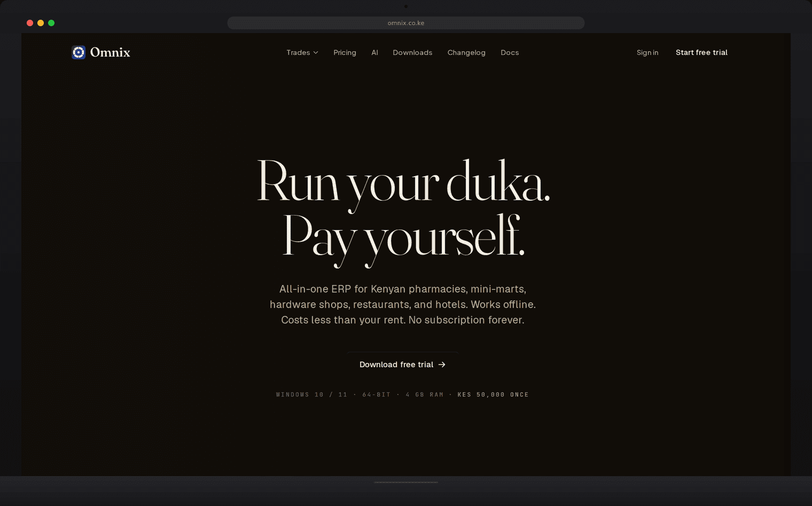
Task: Click the red close window button
Action: pyautogui.click(x=30, y=23)
